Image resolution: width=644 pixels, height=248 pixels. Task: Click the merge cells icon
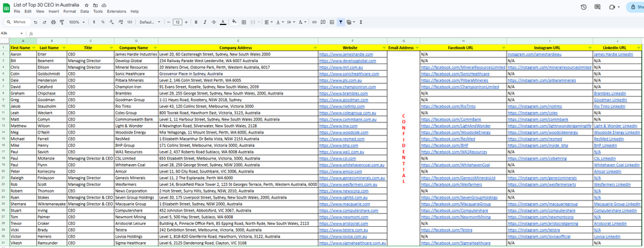pyautogui.click(x=252, y=22)
